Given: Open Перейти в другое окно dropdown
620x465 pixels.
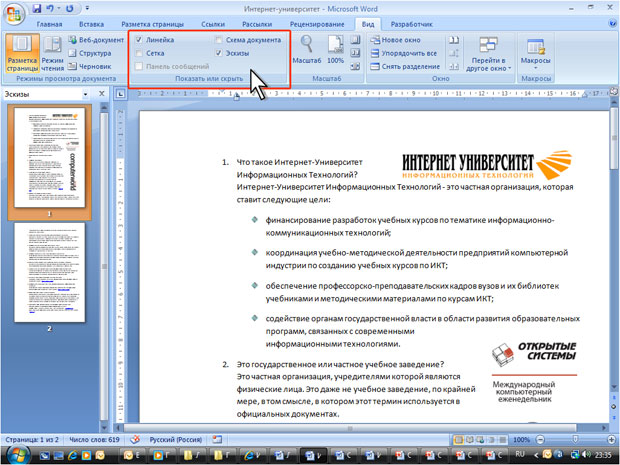Looking at the screenshot, I should tap(489, 53).
